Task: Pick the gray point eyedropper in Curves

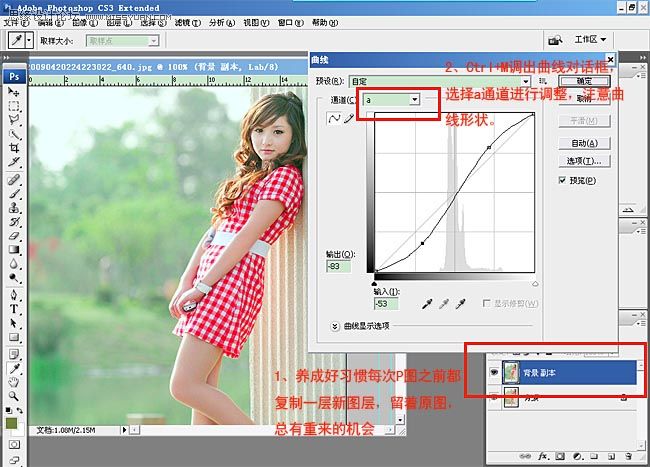Action: (444, 304)
